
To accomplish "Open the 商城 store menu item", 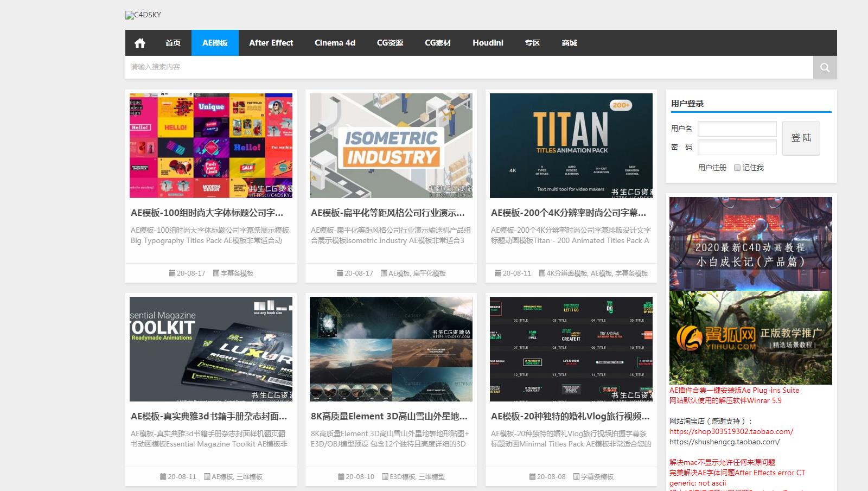I will tap(569, 43).
